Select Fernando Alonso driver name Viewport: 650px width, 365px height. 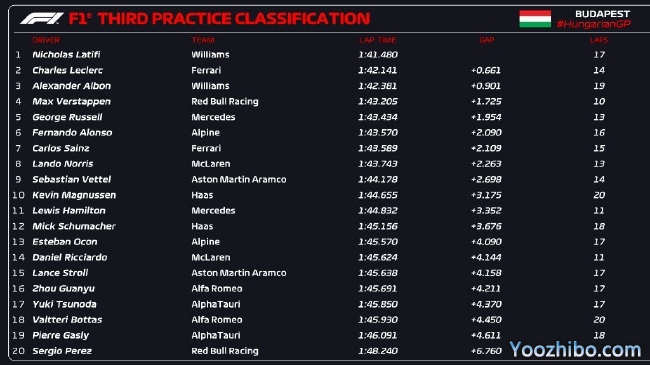coord(72,133)
